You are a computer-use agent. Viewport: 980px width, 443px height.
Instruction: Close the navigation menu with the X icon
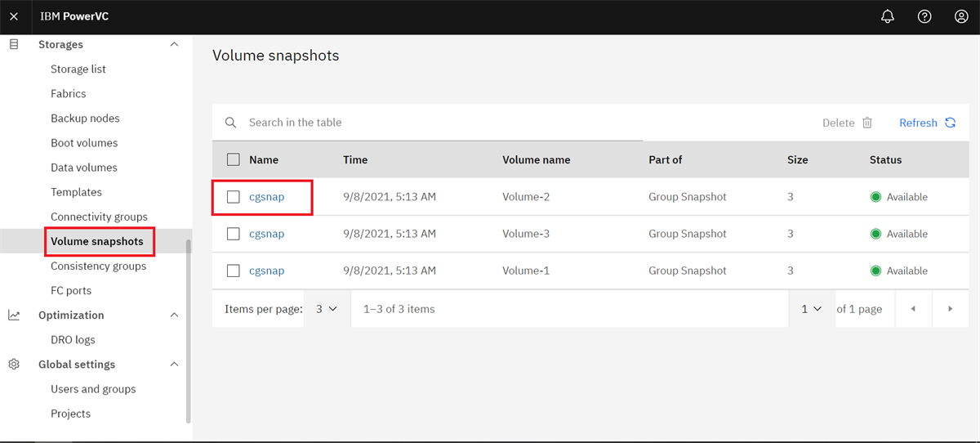[14, 16]
